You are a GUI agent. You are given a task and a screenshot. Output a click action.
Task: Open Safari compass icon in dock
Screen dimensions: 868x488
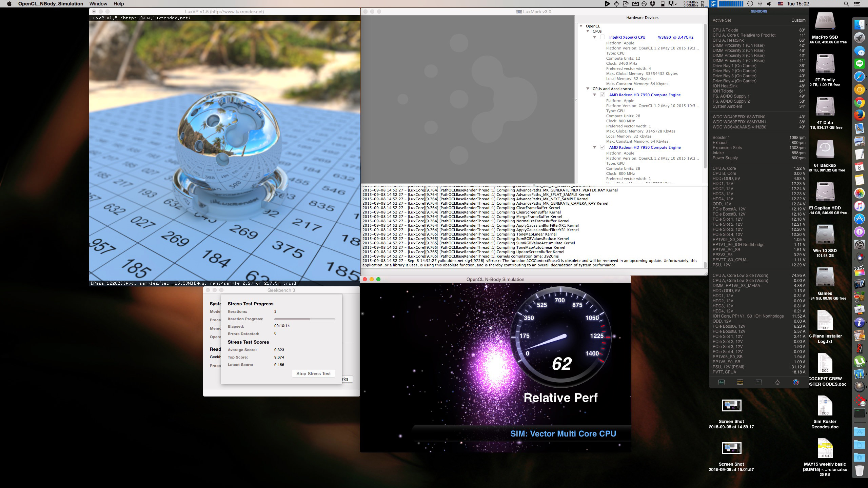point(860,77)
